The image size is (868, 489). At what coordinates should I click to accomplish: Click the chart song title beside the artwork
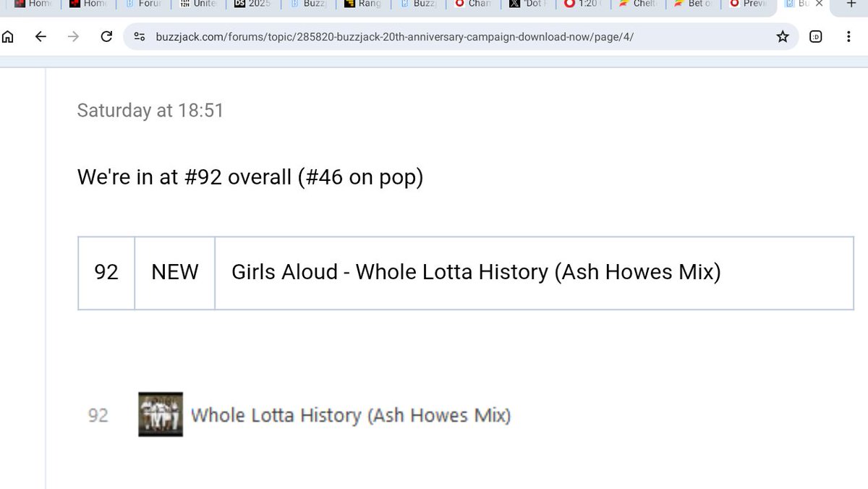click(x=351, y=415)
